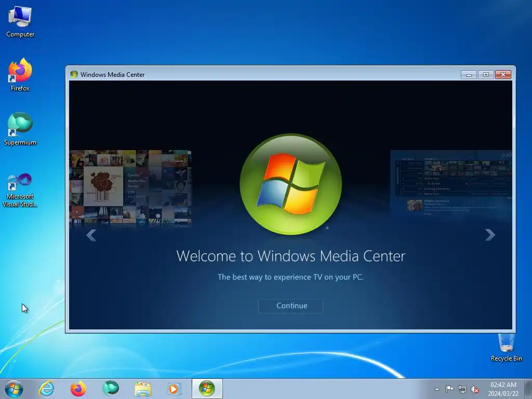
Task: Open Windows Media Player from the taskbar
Action: (175, 389)
